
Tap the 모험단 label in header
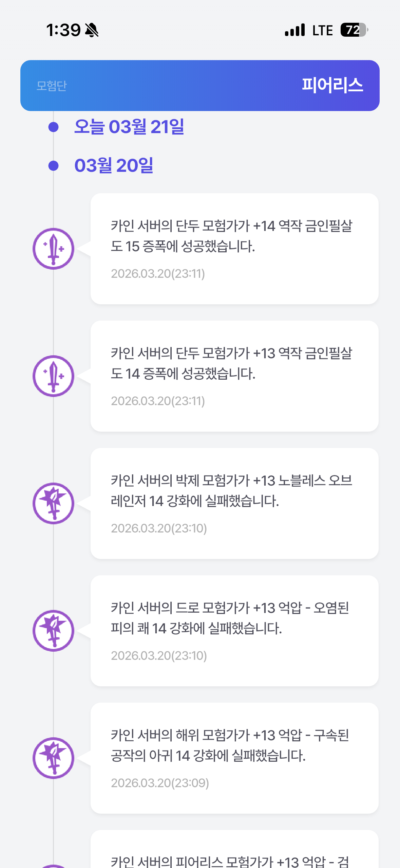pos(52,86)
